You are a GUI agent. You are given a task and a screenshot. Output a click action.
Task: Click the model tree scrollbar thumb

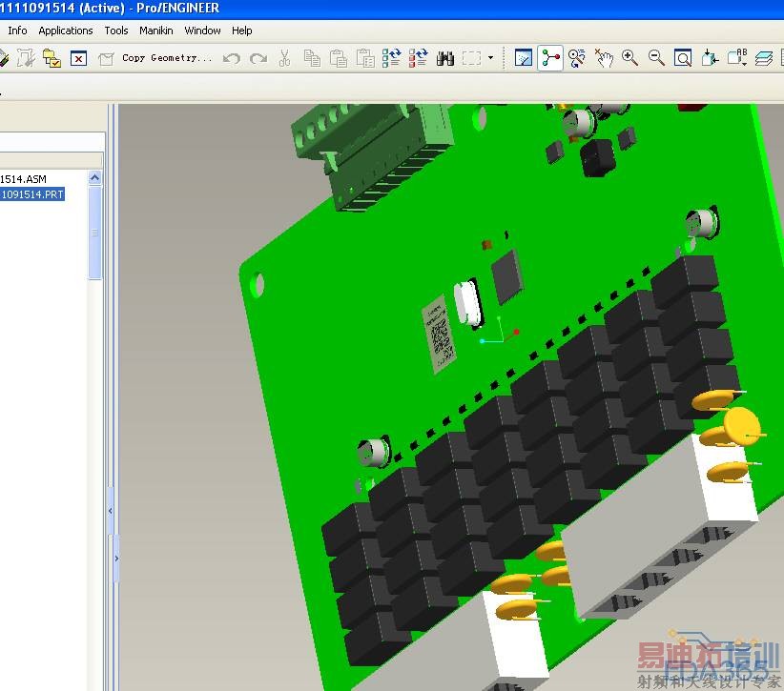(95, 233)
